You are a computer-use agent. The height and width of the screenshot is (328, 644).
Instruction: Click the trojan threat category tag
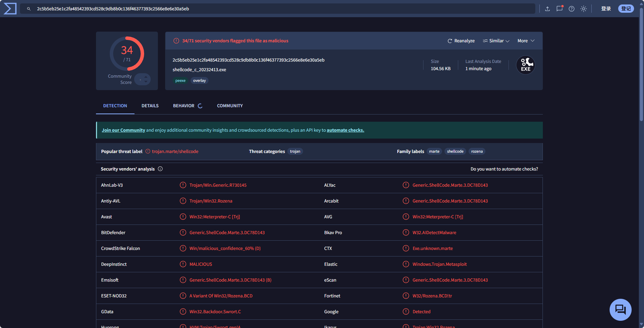[x=295, y=152]
